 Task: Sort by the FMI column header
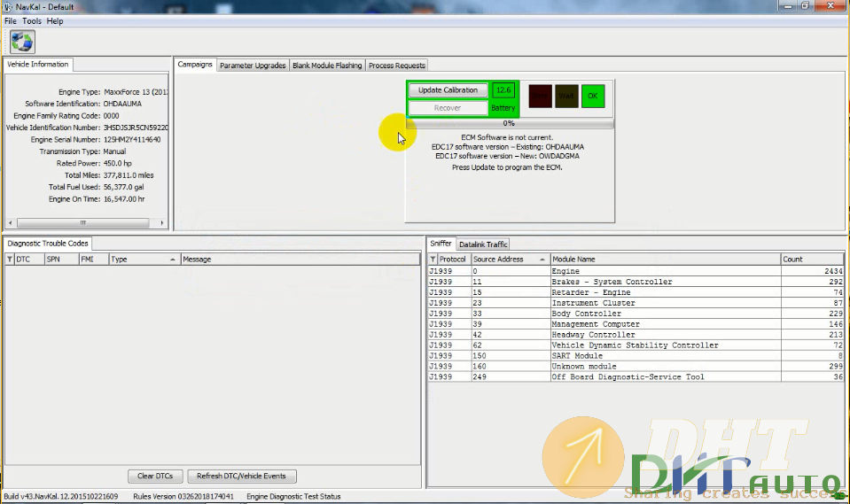coord(93,260)
